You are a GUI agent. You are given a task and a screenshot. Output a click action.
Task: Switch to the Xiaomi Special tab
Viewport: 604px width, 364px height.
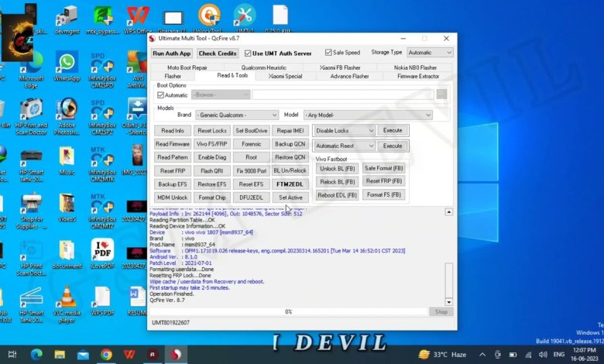coord(285,77)
